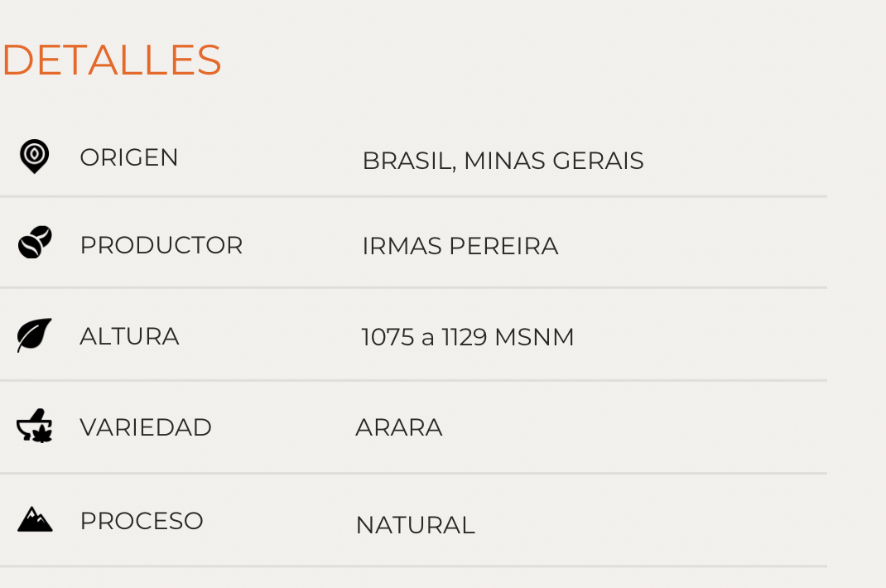Click the BRASIL, MINAS GERAIS value

tap(503, 161)
